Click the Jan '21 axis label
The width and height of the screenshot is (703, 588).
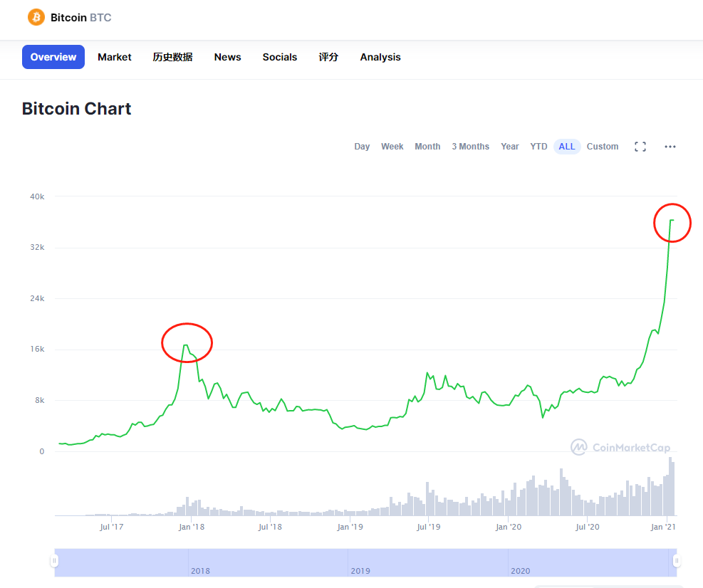pos(663,527)
